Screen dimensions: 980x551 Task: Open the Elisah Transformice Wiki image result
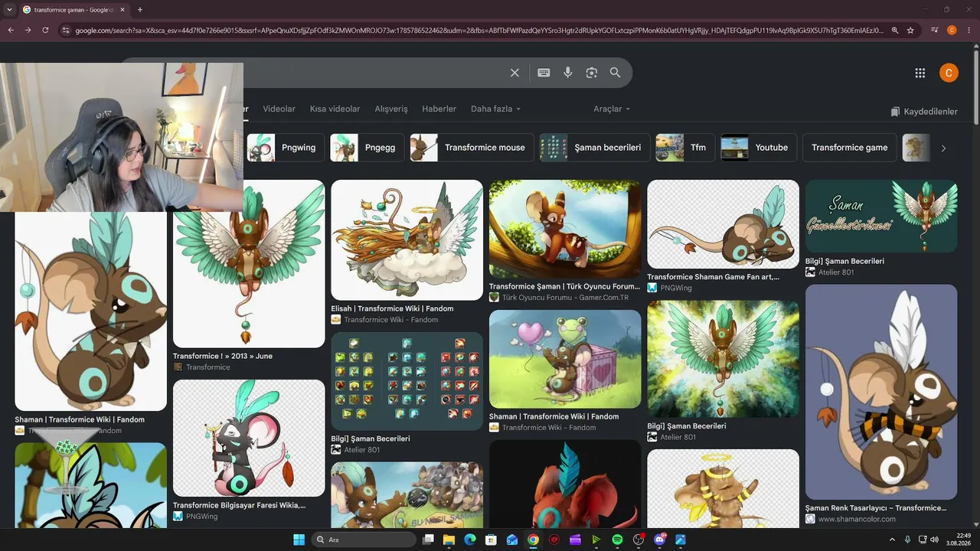pyautogui.click(x=407, y=240)
